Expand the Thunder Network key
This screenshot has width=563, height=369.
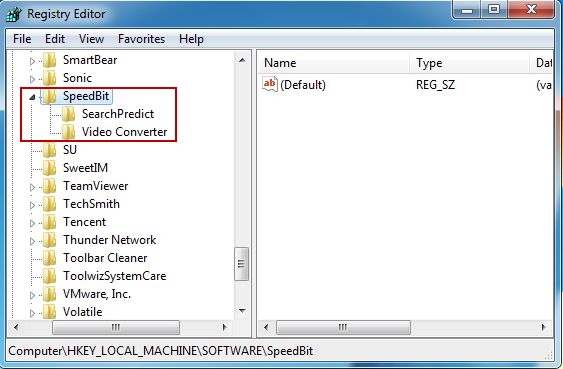(x=32, y=241)
